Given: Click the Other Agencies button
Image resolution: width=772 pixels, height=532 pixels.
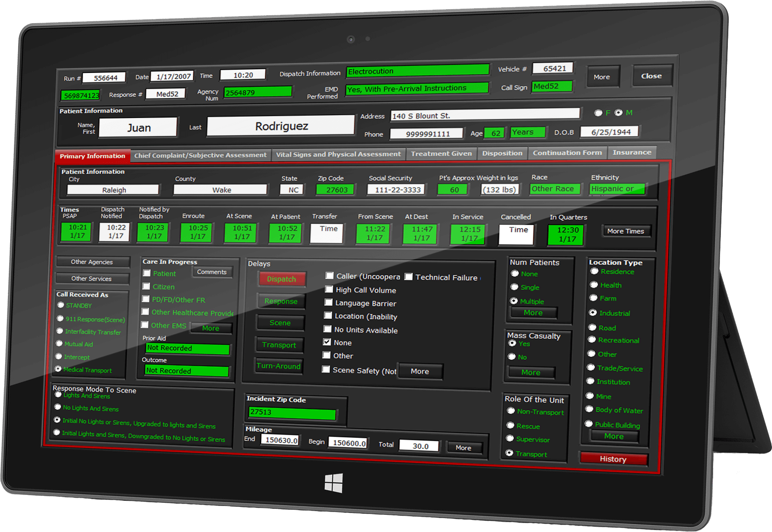Looking at the screenshot, I should click(x=92, y=262).
